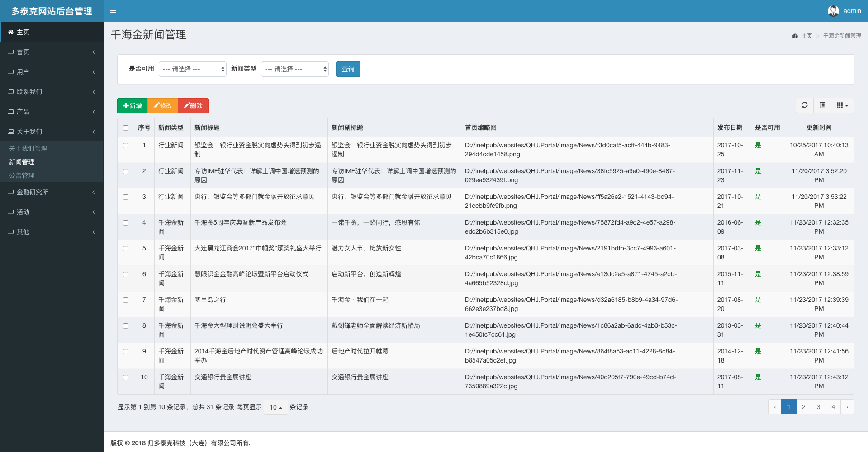Go to pagination page 3

818,407
